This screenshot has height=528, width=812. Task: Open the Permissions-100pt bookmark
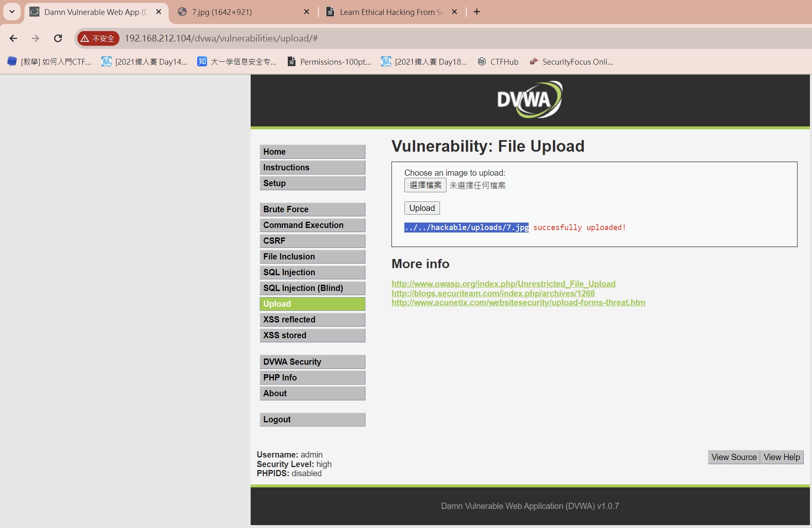(330, 62)
